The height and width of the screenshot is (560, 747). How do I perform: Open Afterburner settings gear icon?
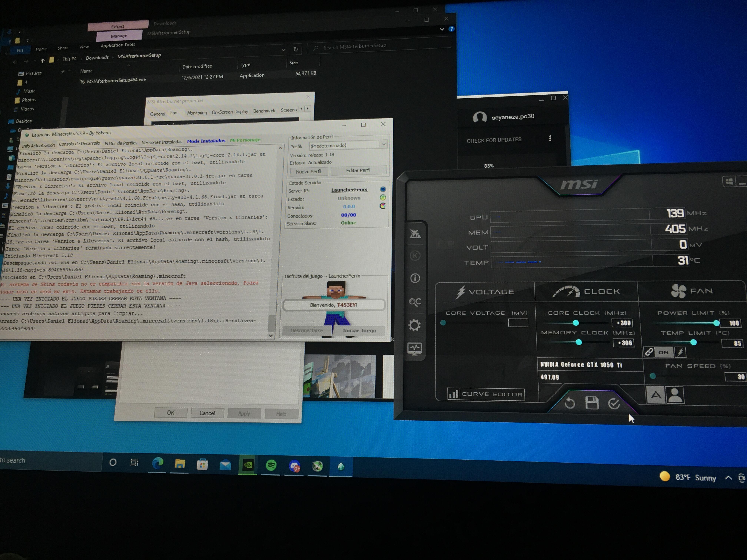415,325
